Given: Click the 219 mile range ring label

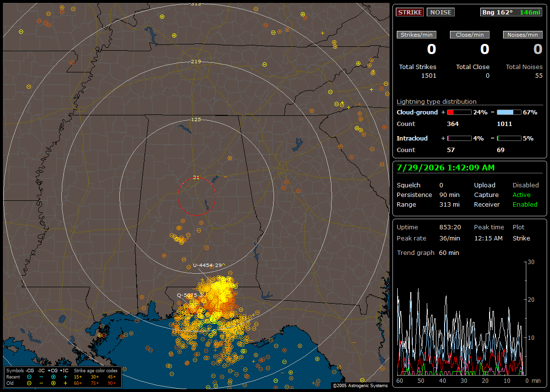Looking at the screenshot, I should pos(196,62).
